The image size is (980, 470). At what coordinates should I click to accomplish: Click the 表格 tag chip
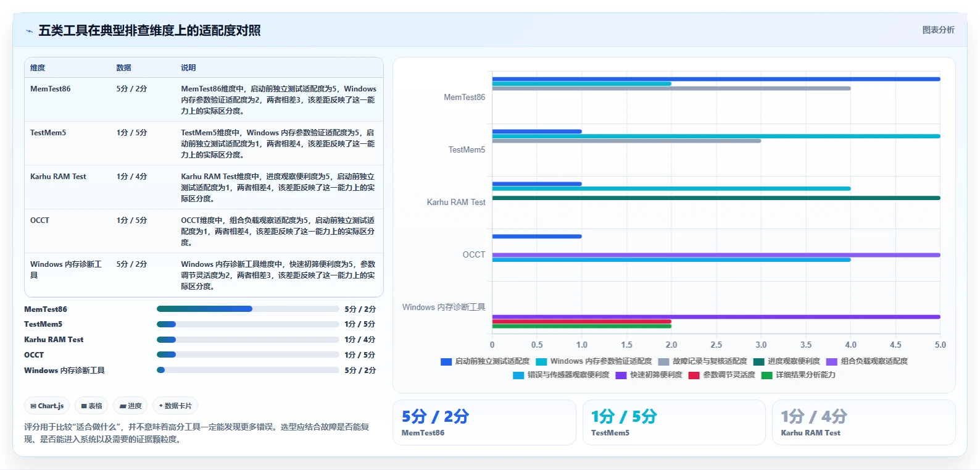tap(91, 406)
